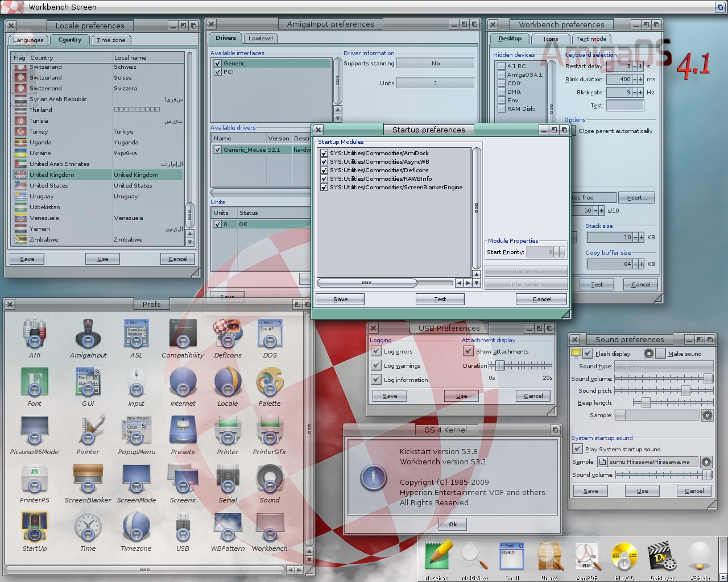Click Ok in the OS 4 Kernel window
Viewport: 728px width, 582px height.
click(452, 524)
